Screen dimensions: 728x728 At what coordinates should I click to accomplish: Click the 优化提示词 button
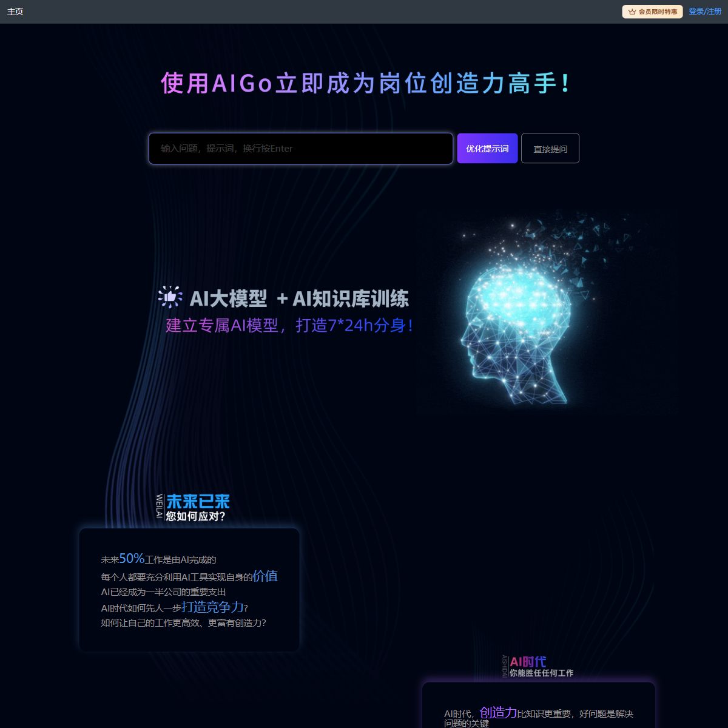[x=487, y=149]
